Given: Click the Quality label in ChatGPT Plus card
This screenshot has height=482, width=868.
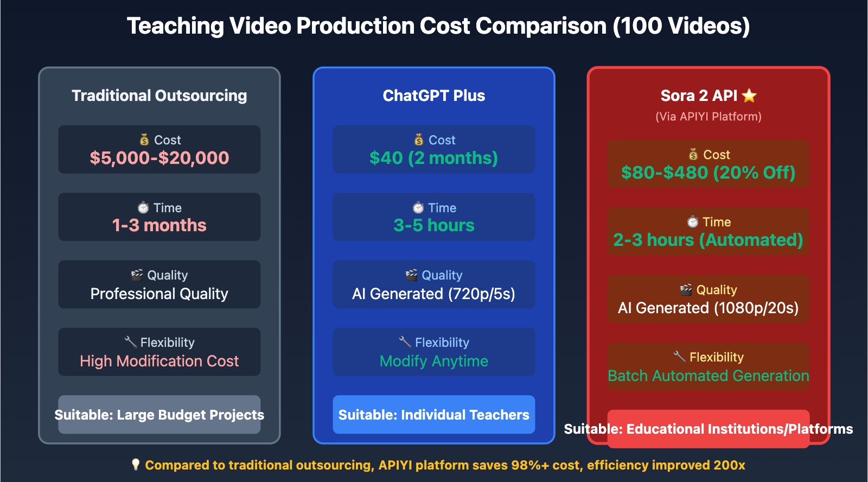Looking at the screenshot, I should (442, 275).
